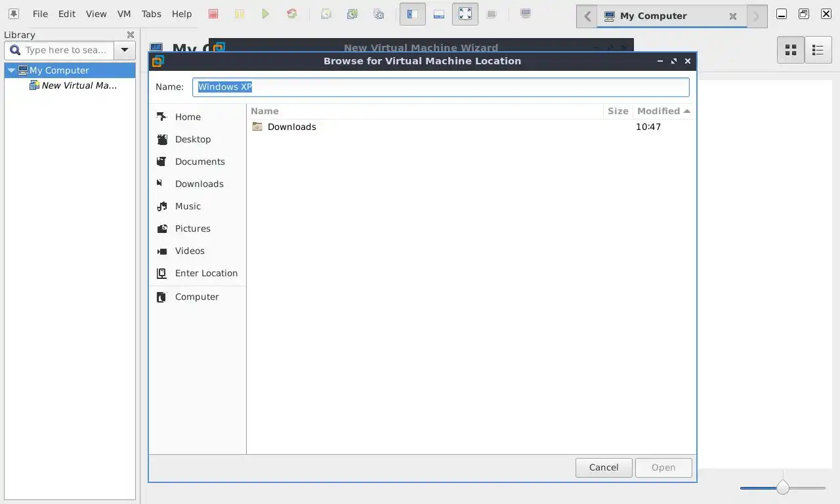Click the revert to snapshot icon
The image size is (840, 504).
point(352,14)
